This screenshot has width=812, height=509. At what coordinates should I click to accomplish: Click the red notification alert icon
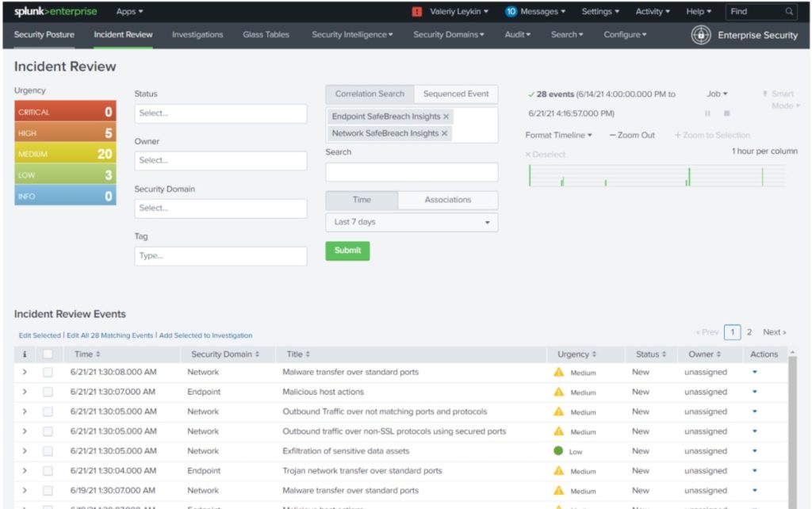416,11
